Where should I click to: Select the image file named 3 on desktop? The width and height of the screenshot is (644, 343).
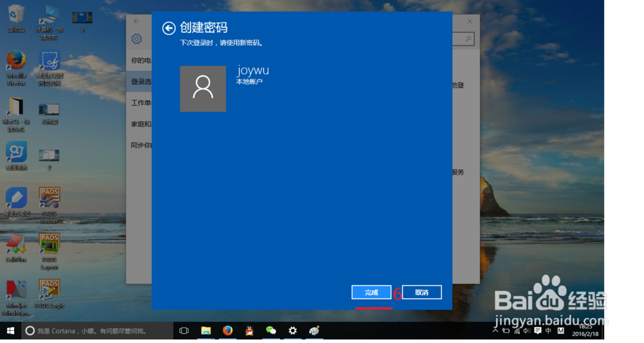[82, 21]
